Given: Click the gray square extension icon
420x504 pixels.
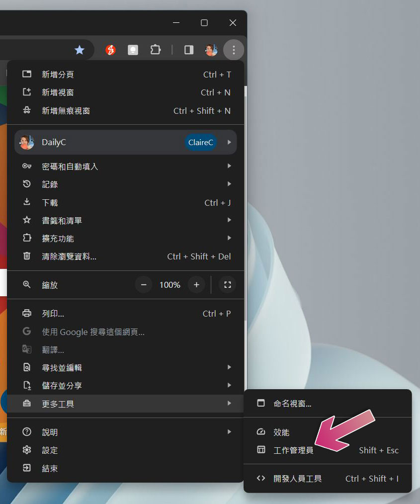Looking at the screenshot, I should tap(133, 50).
